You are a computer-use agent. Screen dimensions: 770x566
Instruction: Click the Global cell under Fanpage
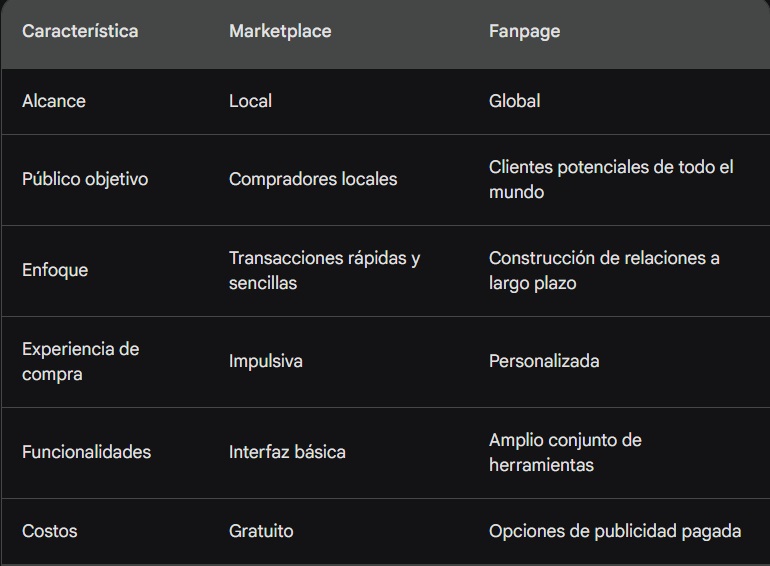click(515, 101)
